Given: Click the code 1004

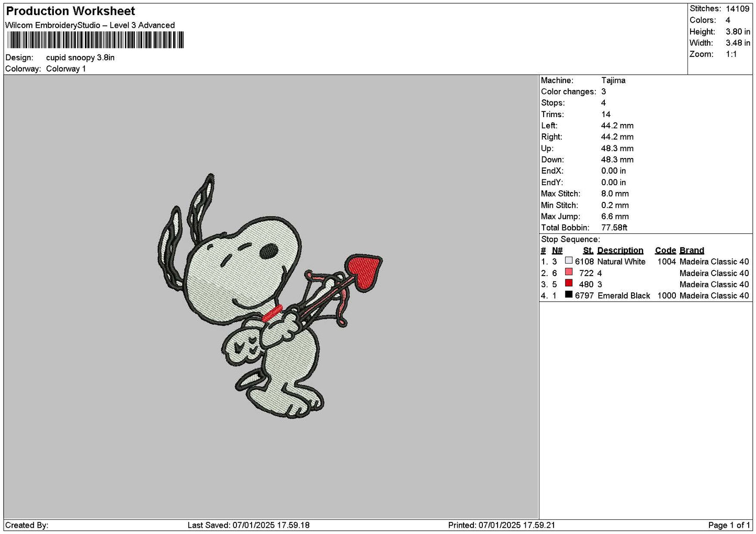Looking at the screenshot, I should click(667, 262).
